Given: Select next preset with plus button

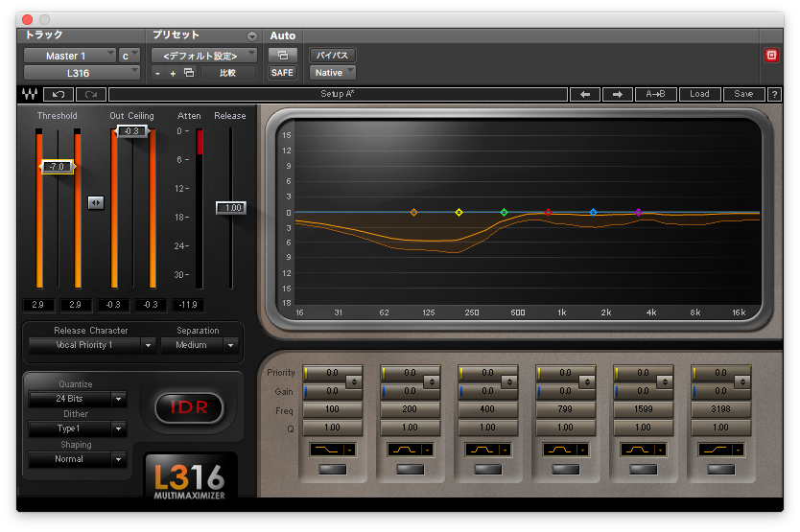Looking at the screenshot, I should point(173,74).
